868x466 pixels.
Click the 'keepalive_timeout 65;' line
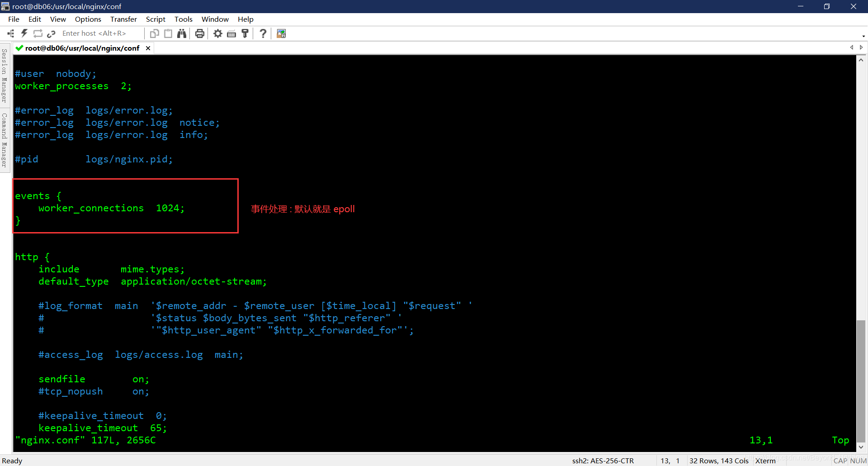pos(103,428)
